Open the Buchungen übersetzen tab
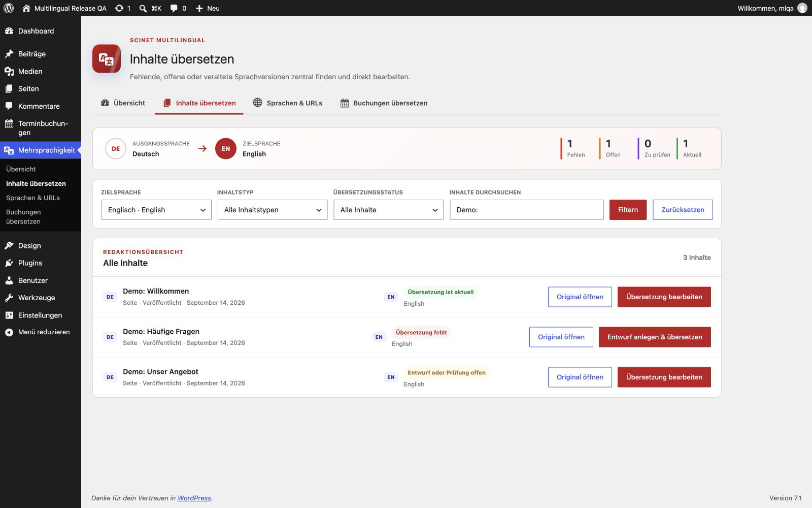 click(x=384, y=103)
